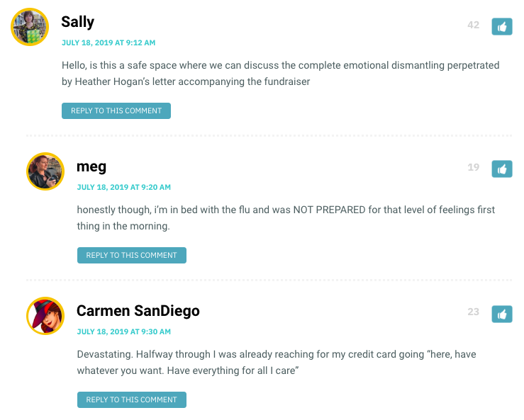Like Carmen SanDiego's comment with thumbs-up

point(501,314)
